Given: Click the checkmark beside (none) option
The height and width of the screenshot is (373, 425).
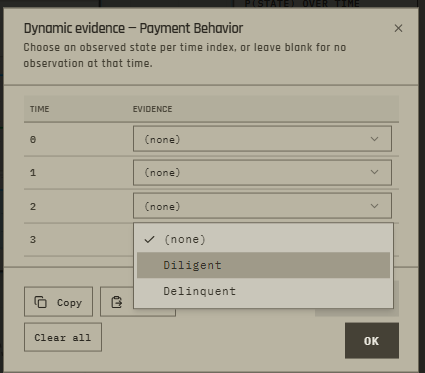Looking at the screenshot, I should click(x=150, y=239).
